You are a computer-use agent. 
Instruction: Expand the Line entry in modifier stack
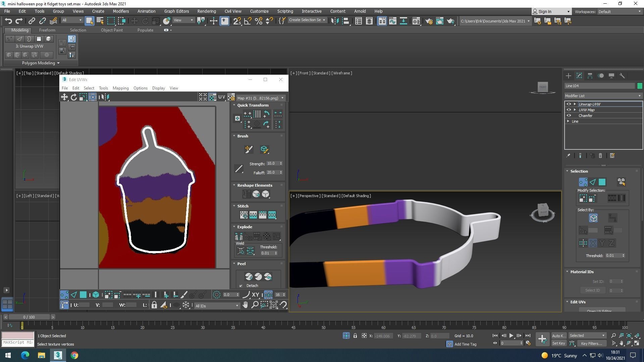[x=568, y=121]
